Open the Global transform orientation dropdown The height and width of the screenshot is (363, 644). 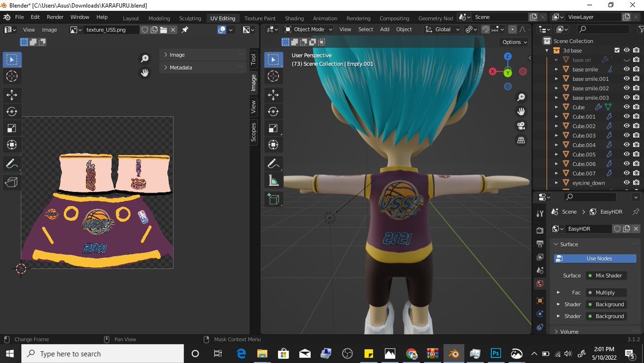point(442,29)
